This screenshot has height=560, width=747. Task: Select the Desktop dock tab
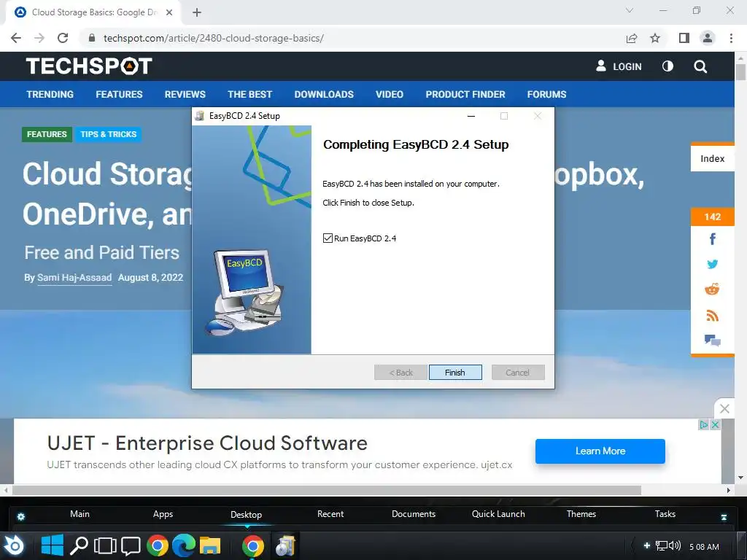[246, 514]
